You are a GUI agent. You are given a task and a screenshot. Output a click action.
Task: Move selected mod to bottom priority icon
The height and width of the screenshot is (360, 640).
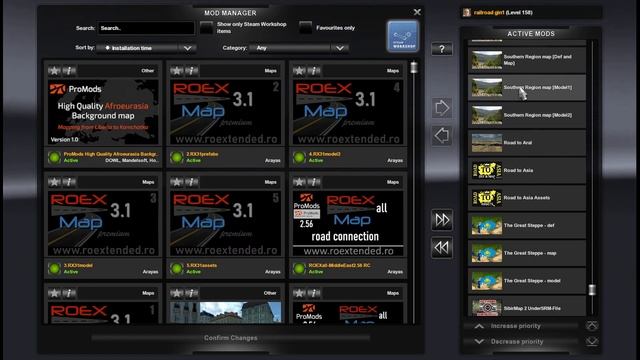pos(592,341)
